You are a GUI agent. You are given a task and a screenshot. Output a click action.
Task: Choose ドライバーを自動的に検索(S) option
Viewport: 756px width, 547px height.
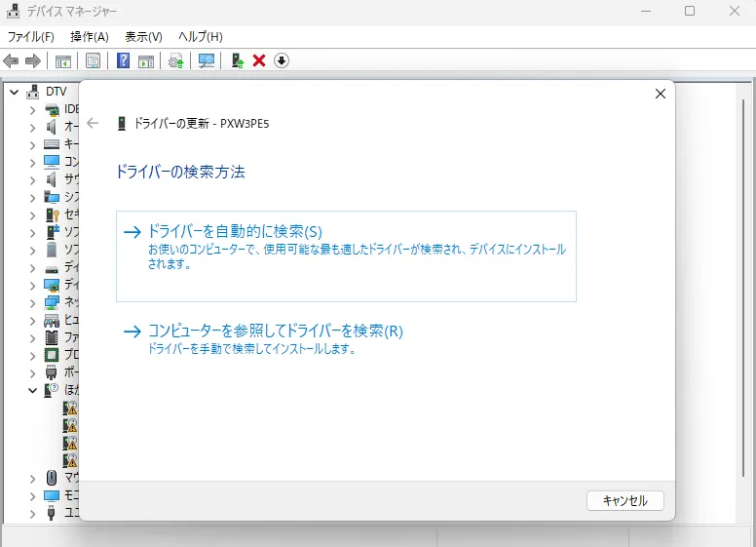[x=346, y=256]
